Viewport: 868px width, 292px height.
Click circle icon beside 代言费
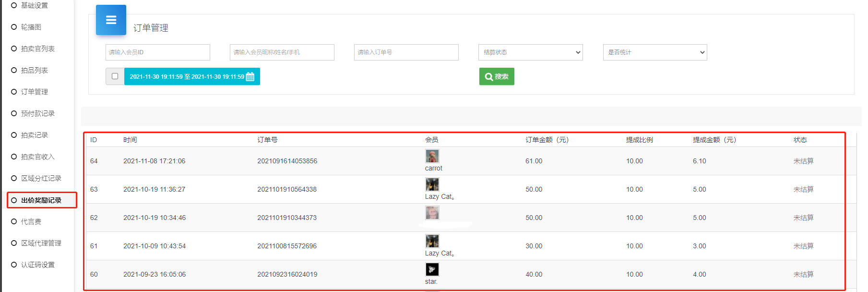(14, 221)
